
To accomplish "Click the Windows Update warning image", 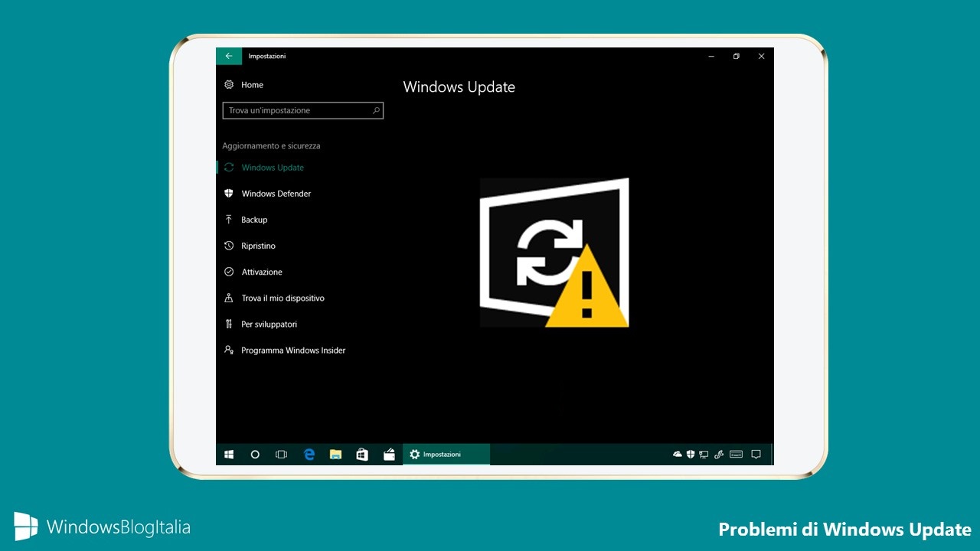I will pyautogui.click(x=554, y=253).
